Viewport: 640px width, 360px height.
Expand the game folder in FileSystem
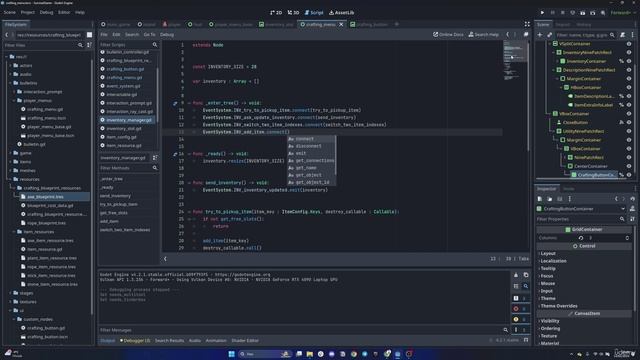(x=11, y=153)
